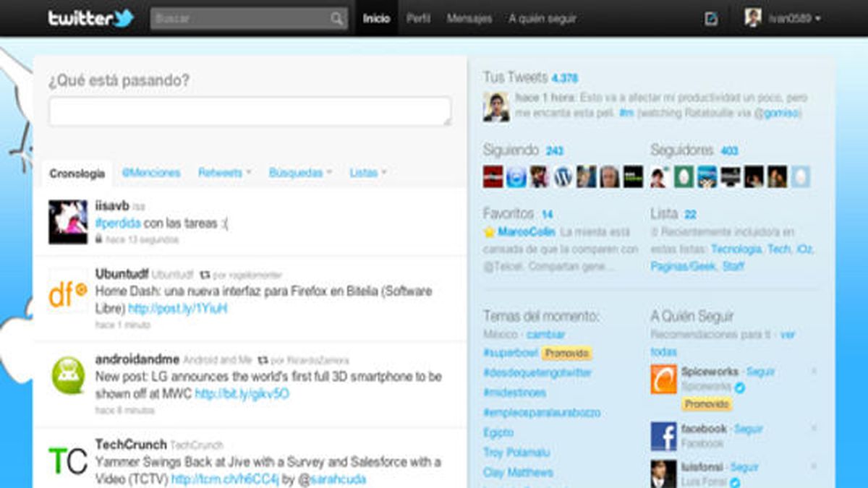Screen dimensions: 868x488
Task: Open the Mensajes menu item
Action: 467,18
